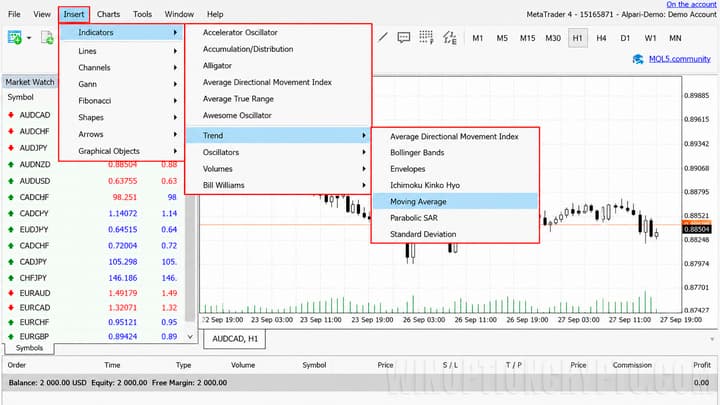Viewport: 720px width, 405px height.
Task: Expand the Channels submenu
Action: (122, 68)
